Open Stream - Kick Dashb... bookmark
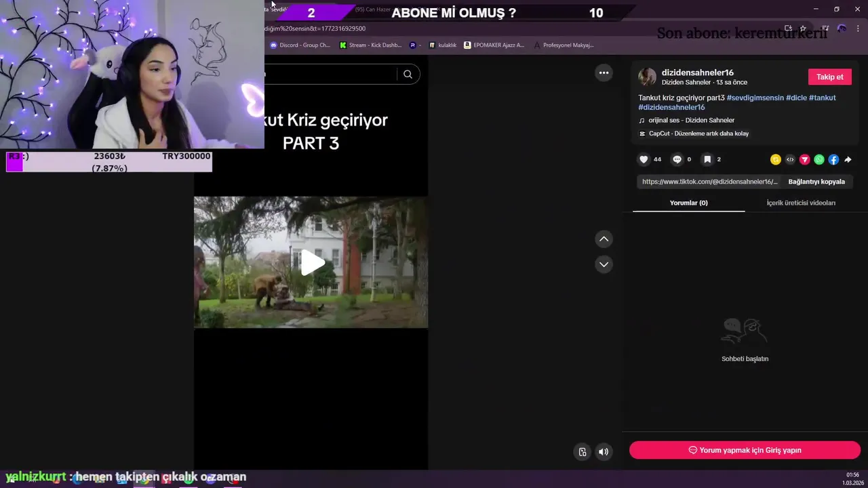The image size is (868, 488). click(370, 45)
